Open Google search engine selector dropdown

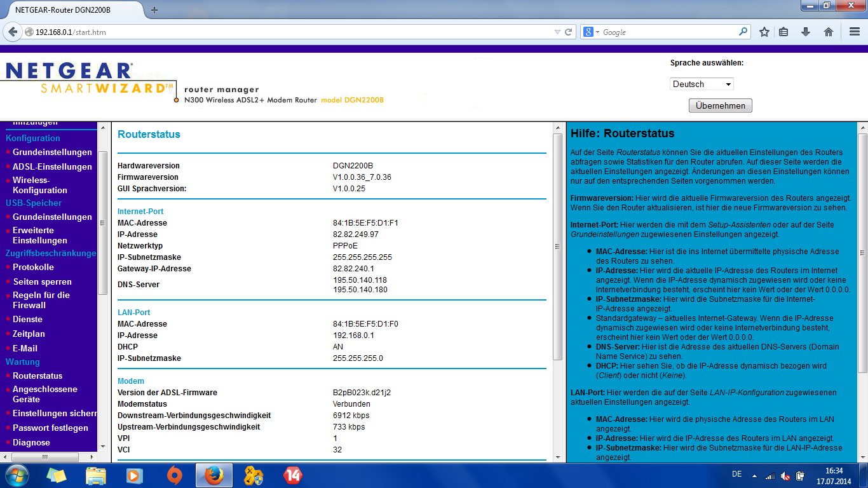point(592,32)
